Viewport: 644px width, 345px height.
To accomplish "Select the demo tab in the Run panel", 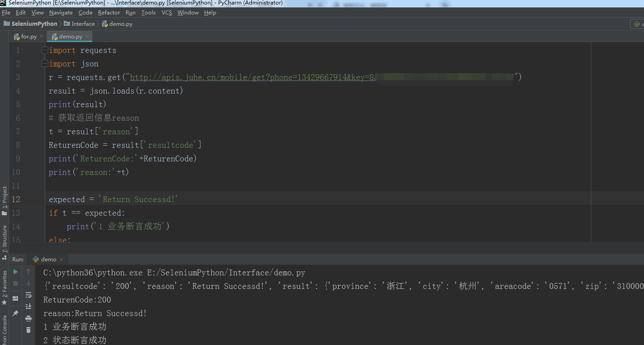I will 48,260.
